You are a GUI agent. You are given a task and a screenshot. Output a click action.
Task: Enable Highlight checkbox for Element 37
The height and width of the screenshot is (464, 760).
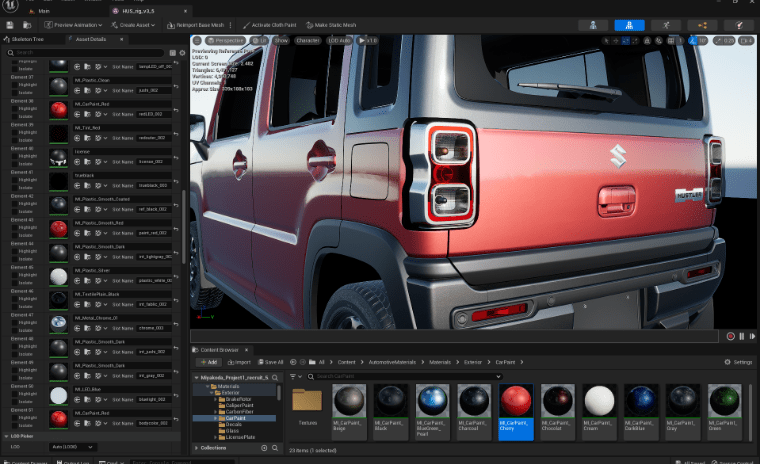(x=14, y=85)
